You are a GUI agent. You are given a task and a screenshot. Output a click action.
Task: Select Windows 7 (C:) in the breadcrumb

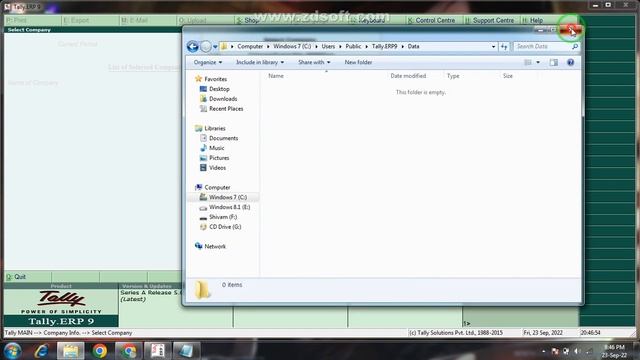[292, 47]
